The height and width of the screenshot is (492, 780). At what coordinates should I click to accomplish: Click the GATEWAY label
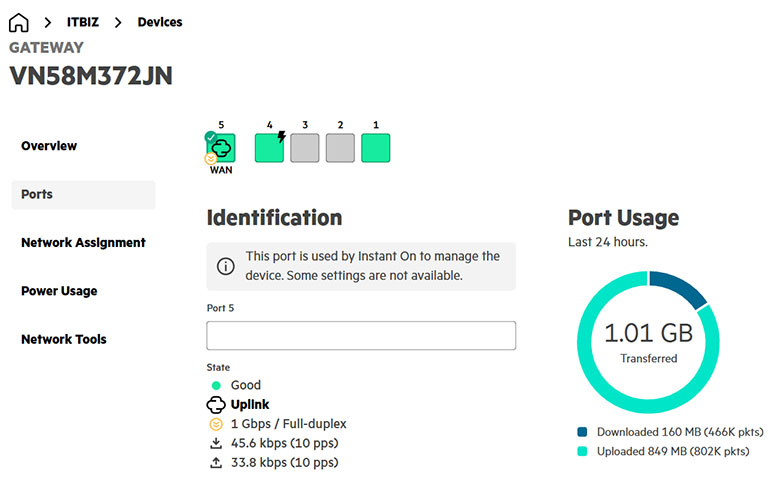click(x=46, y=48)
